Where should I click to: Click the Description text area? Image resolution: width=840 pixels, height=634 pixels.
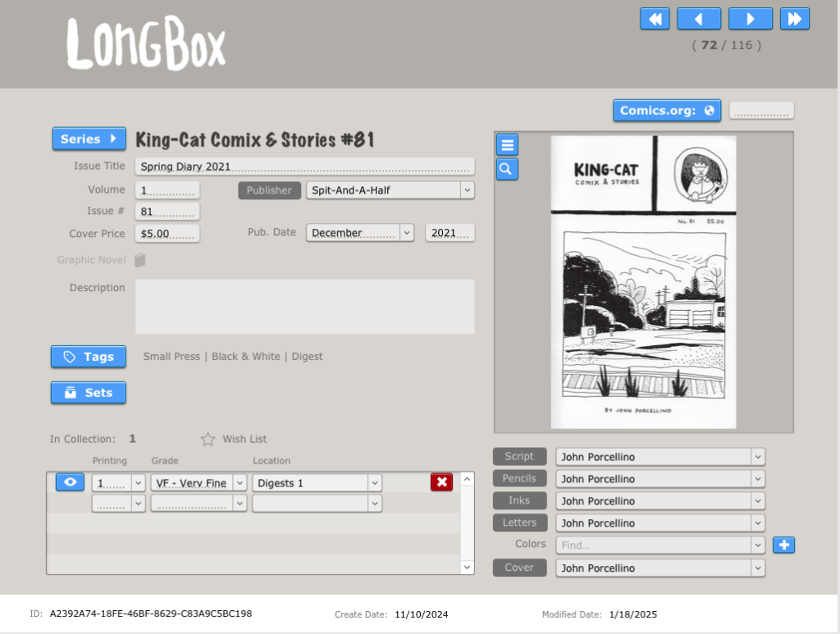click(x=305, y=307)
